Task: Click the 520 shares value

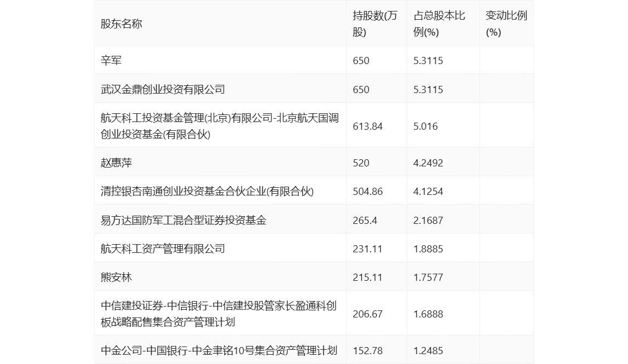Action: coord(361,163)
